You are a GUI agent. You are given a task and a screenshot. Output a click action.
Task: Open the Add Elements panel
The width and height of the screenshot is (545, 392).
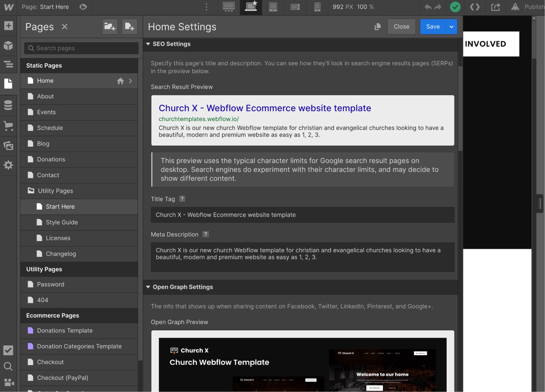(x=9, y=26)
